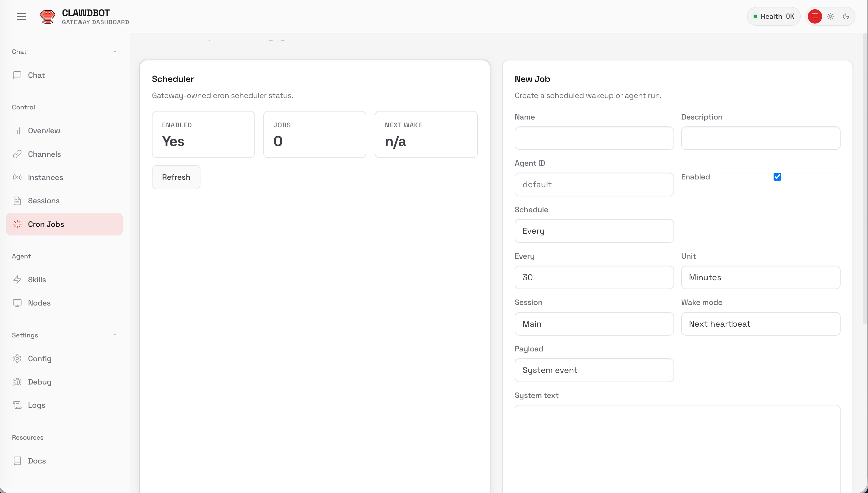
Task: Open Channels link icon in sidebar
Action: pyautogui.click(x=17, y=154)
